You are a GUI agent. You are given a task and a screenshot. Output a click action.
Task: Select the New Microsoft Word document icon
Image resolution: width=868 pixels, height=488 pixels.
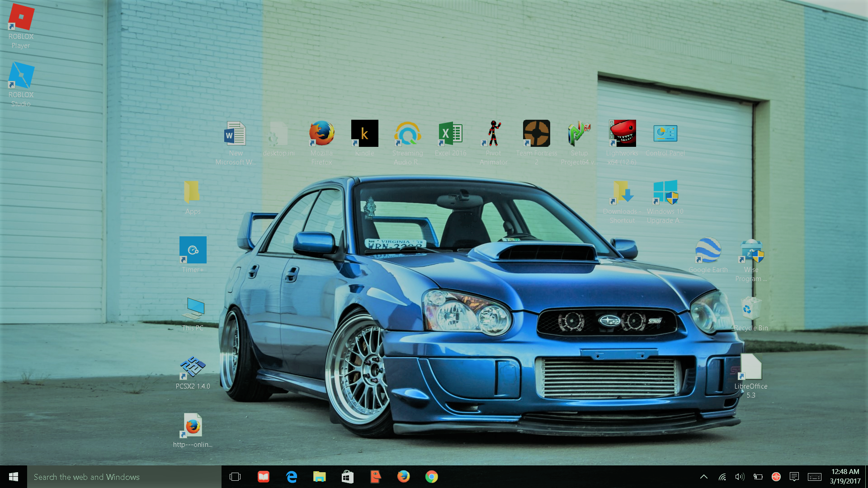point(236,142)
